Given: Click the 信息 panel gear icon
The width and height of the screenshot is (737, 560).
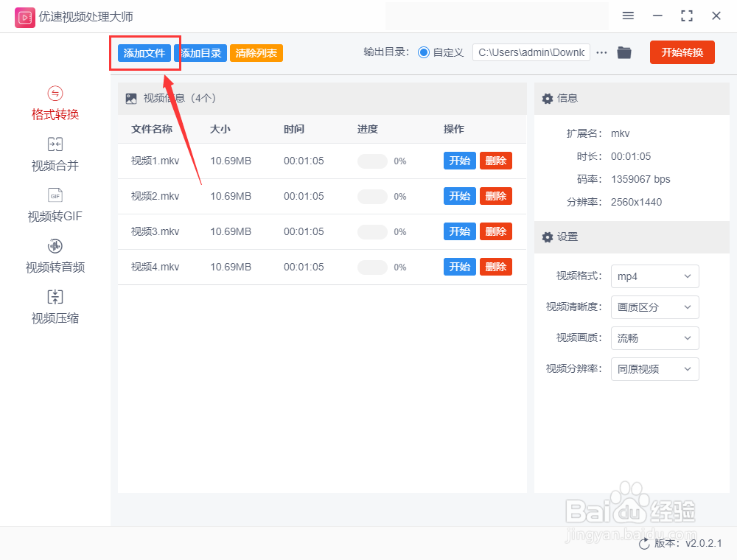Looking at the screenshot, I should point(547,98).
